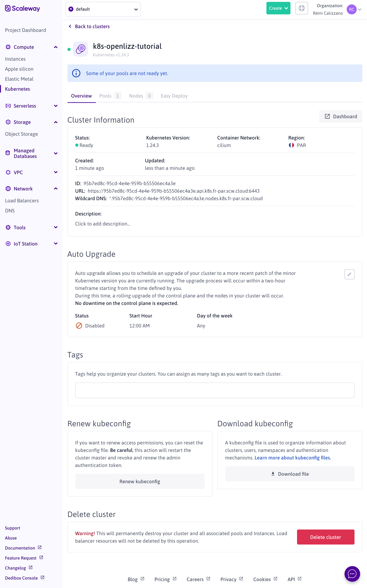
Task: Click the RC user avatar
Action: 351,10
